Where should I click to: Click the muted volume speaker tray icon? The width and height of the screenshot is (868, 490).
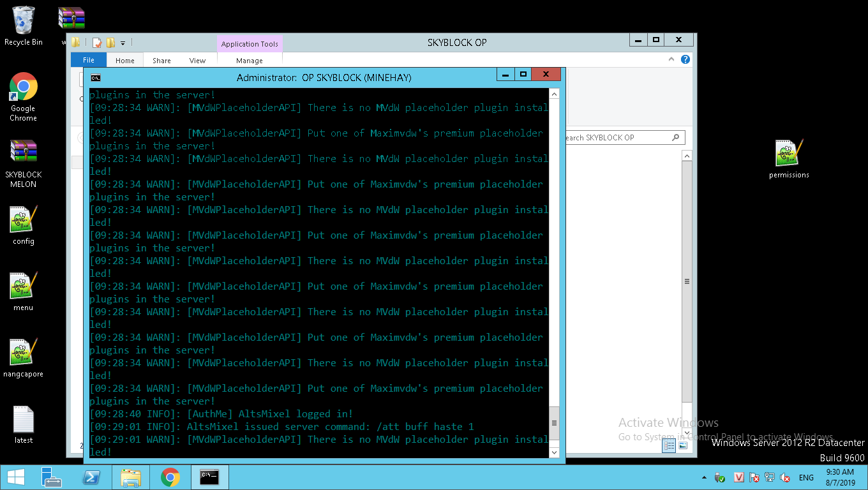tap(786, 477)
